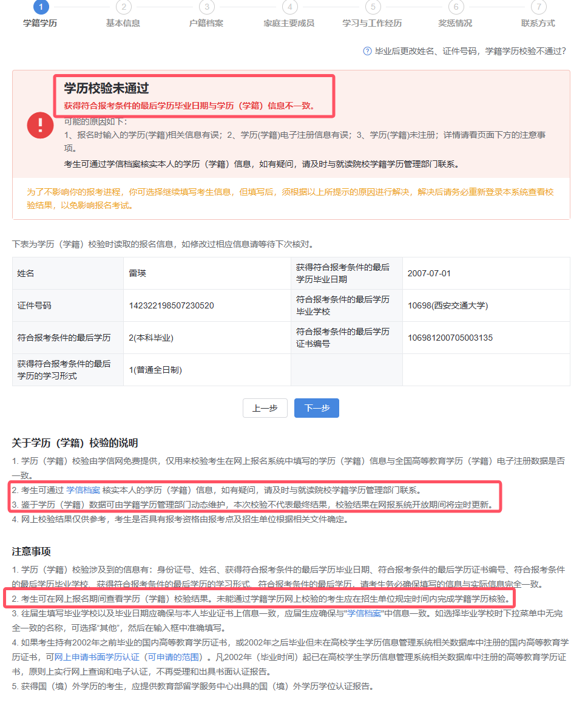Open the 可申请的范围 link
The width and height of the screenshot is (588, 708).
pos(174,657)
